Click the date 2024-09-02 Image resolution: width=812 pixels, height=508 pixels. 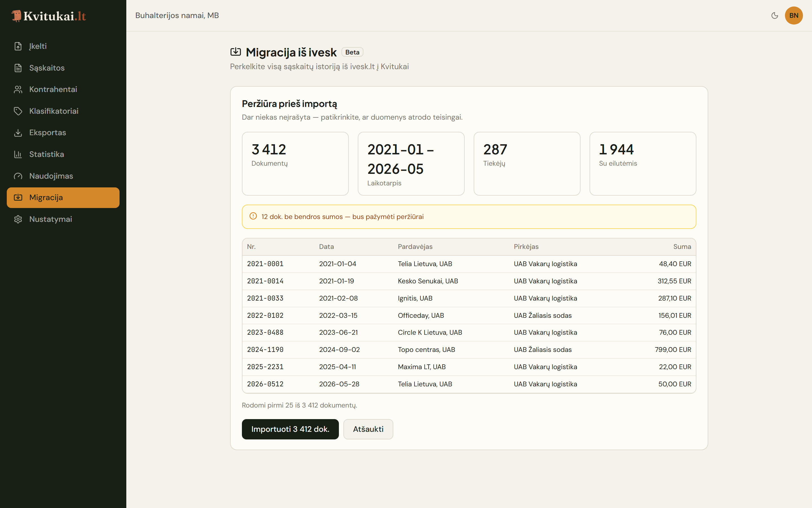(x=339, y=349)
